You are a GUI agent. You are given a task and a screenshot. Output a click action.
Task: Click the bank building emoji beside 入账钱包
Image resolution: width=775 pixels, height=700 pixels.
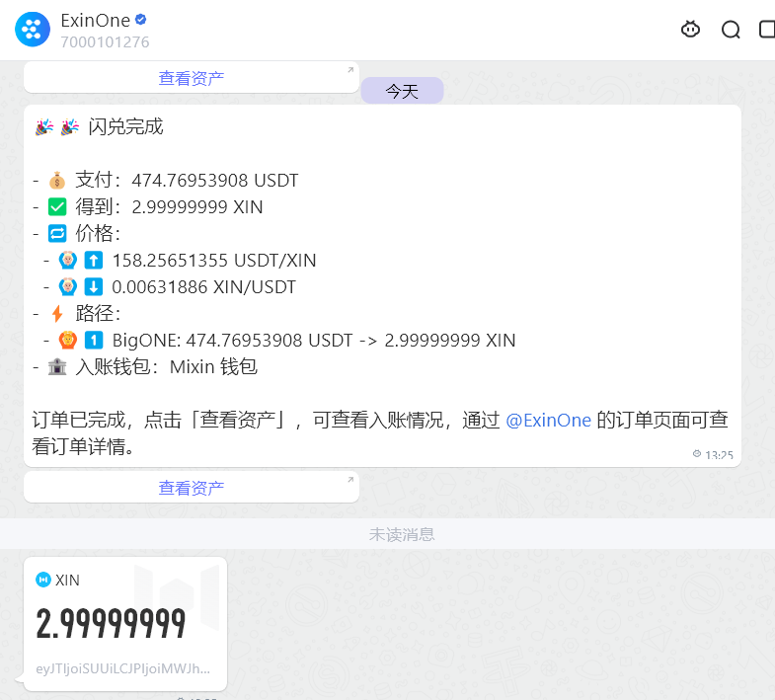tap(57, 367)
